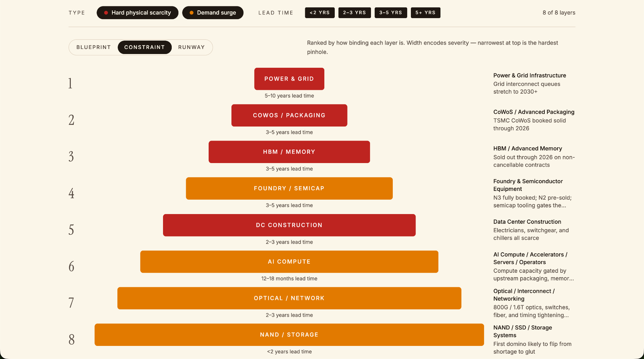Switch to the Blueprint view tab

[94, 47]
